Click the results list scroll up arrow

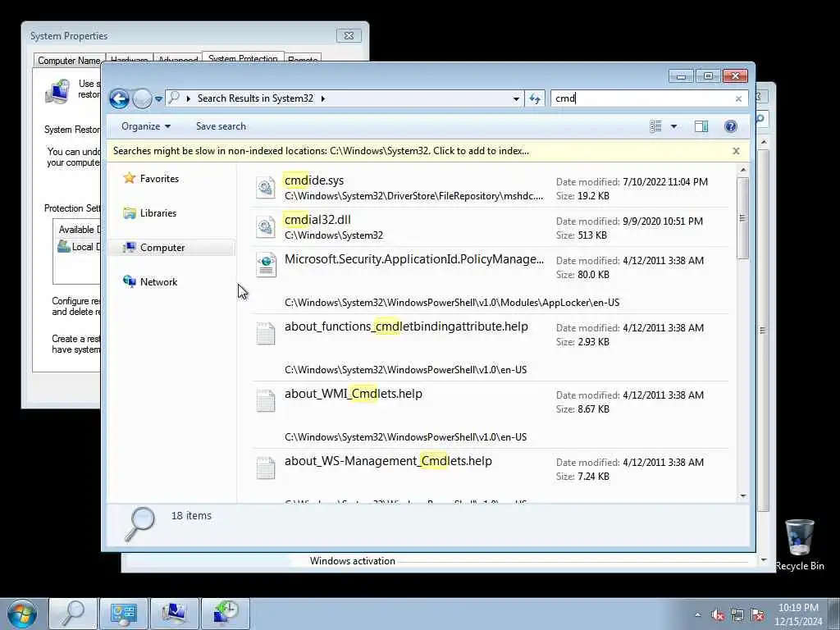click(742, 170)
